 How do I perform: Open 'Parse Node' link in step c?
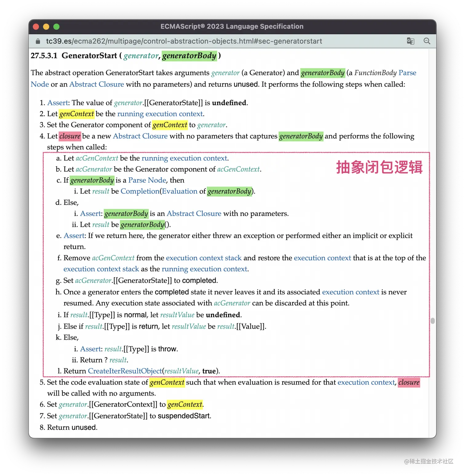[147, 180]
